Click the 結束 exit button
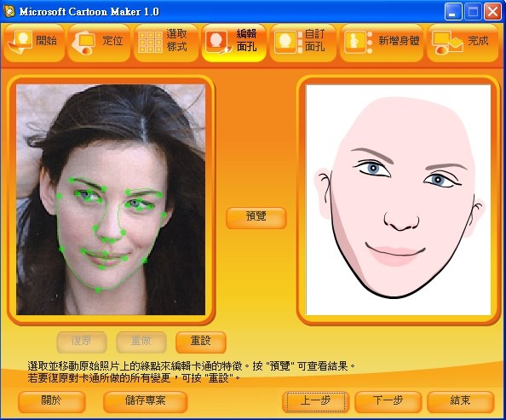Viewport: 506px width, 420px height. pyautogui.click(x=461, y=401)
